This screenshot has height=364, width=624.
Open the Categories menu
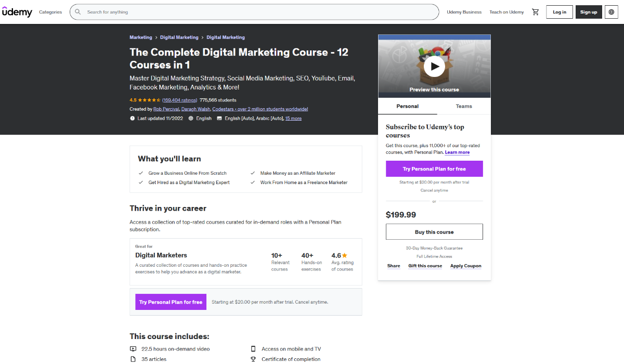tap(50, 12)
